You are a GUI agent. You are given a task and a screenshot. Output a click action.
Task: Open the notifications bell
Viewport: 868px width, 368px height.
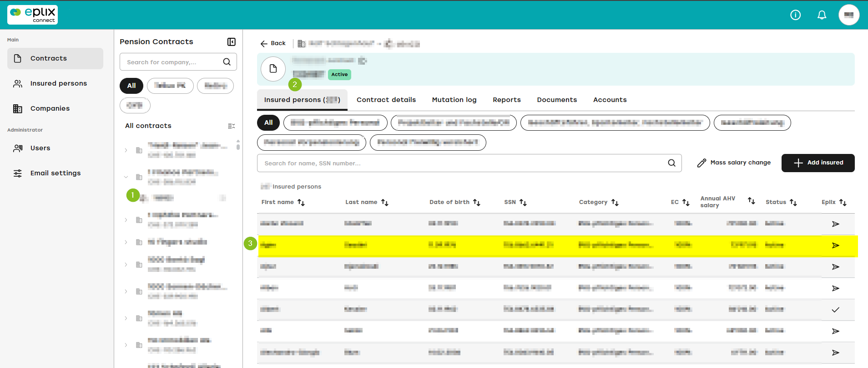(x=822, y=15)
